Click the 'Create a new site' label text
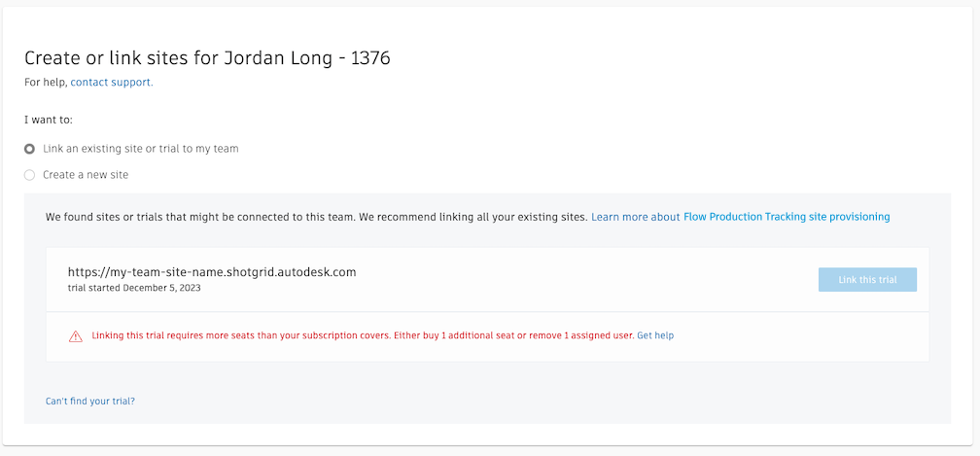 tap(86, 175)
